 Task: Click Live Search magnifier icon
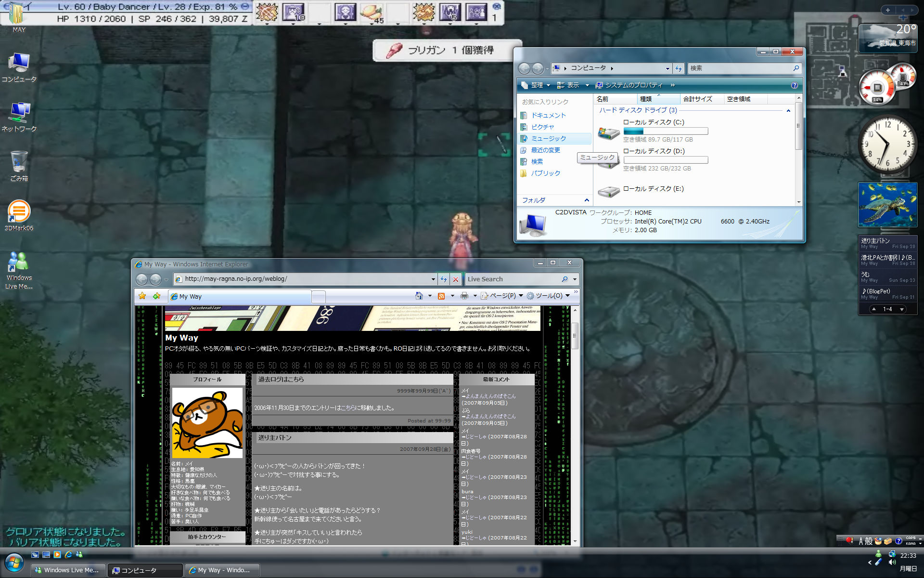click(565, 279)
